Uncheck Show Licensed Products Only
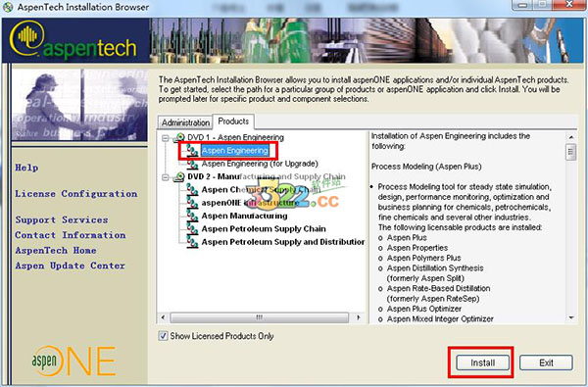Viewport: 588px width, 387px height. [163, 336]
